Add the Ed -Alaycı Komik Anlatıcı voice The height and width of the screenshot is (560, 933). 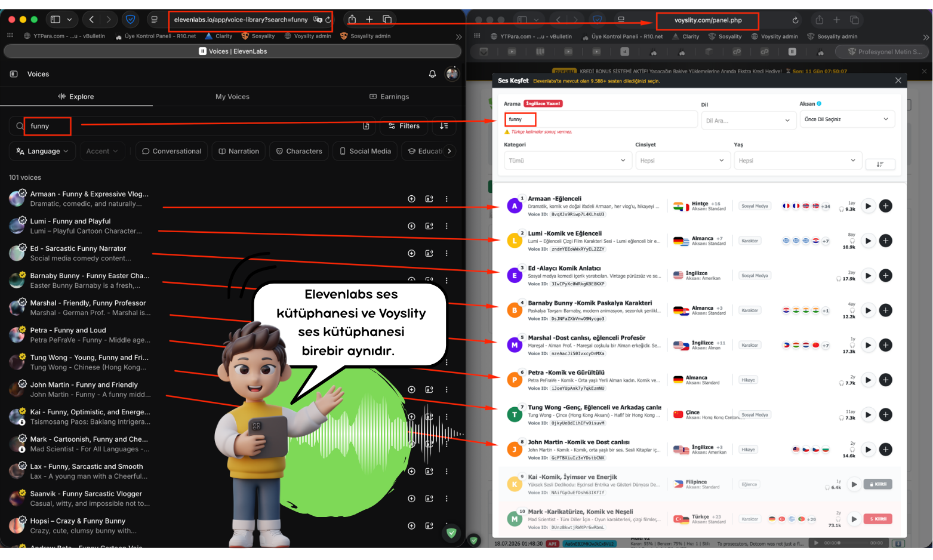tap(886, 276)
